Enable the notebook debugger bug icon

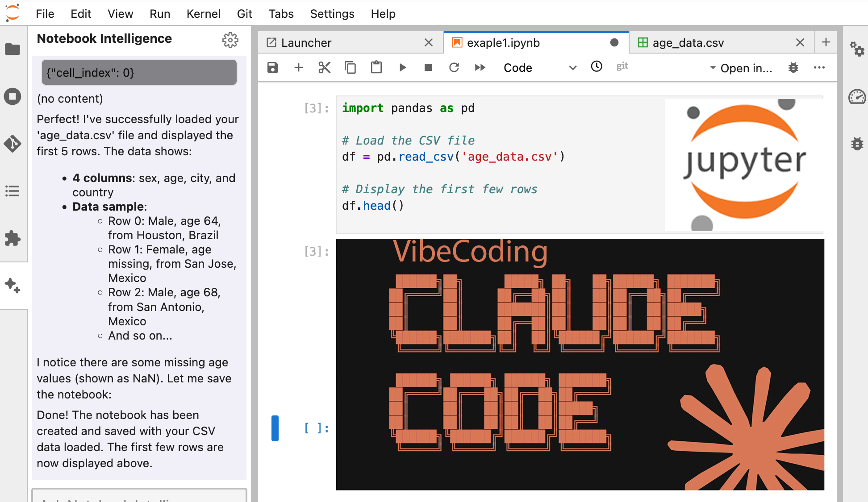[793, 67]
